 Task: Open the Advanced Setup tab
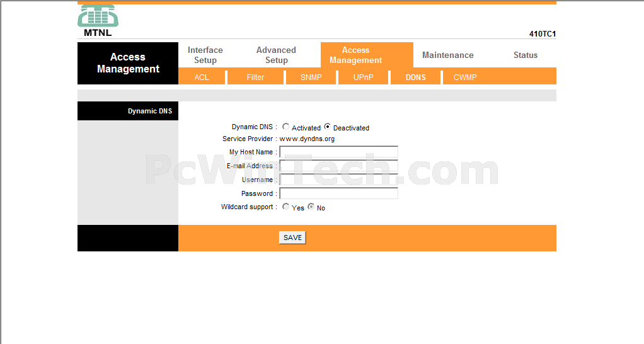[276, 55]
